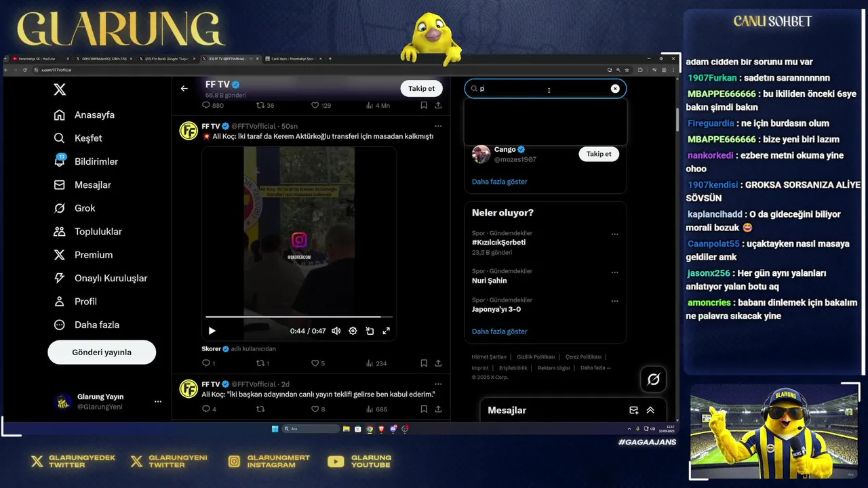
Task: Open Onaylı Kuruluşlar from the sidebar
Action: tap(100, 279)
